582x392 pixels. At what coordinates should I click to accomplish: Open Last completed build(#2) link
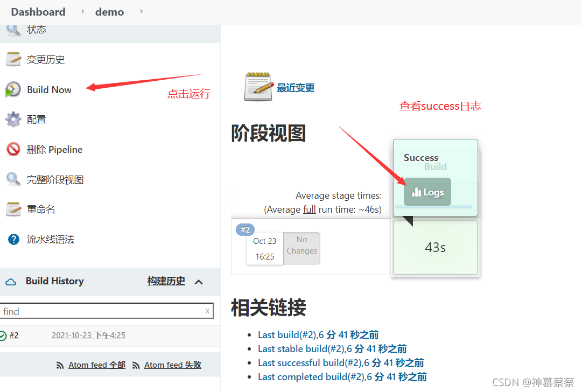(342, 377)
